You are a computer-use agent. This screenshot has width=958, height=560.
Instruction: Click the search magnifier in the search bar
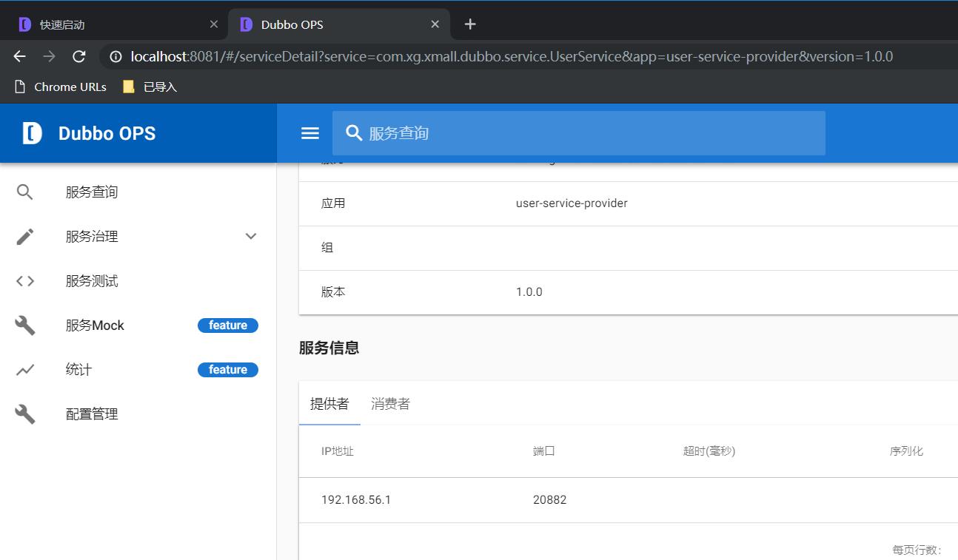tap(355, 133)
